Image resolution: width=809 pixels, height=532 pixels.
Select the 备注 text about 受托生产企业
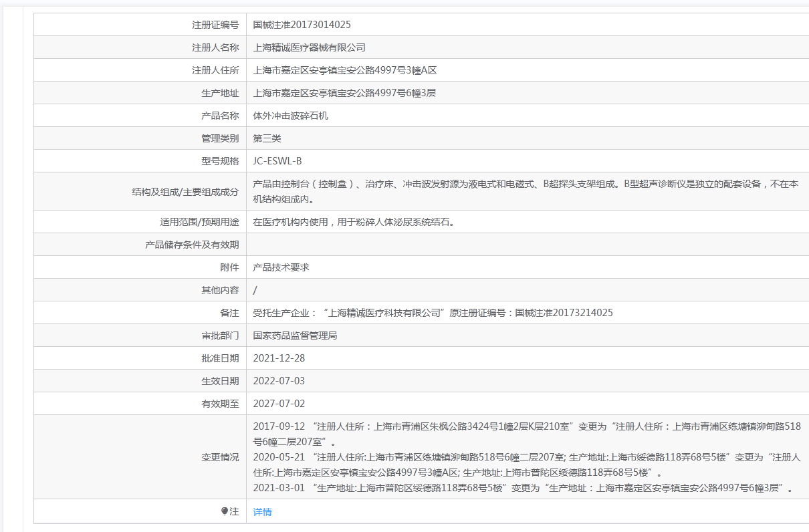click(x=433, y=313)
